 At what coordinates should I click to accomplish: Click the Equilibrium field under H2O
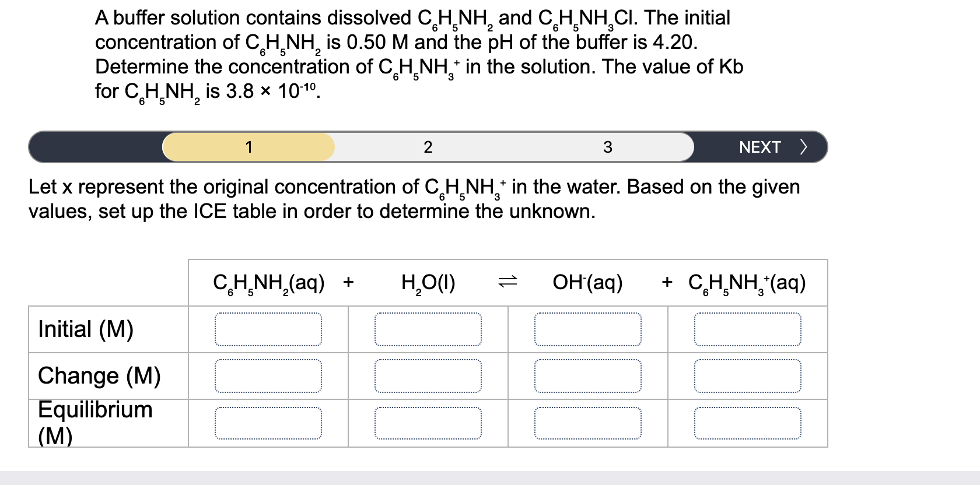[429, 423]
